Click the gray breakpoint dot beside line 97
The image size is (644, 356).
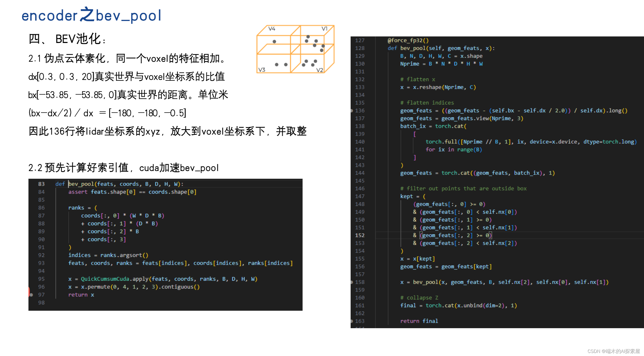click(31, 295)
